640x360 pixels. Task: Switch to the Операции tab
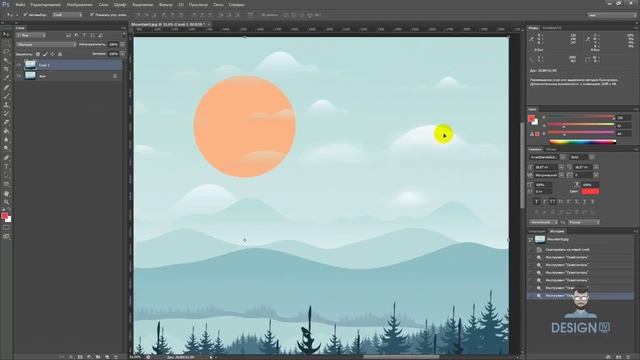click(537, 231)
